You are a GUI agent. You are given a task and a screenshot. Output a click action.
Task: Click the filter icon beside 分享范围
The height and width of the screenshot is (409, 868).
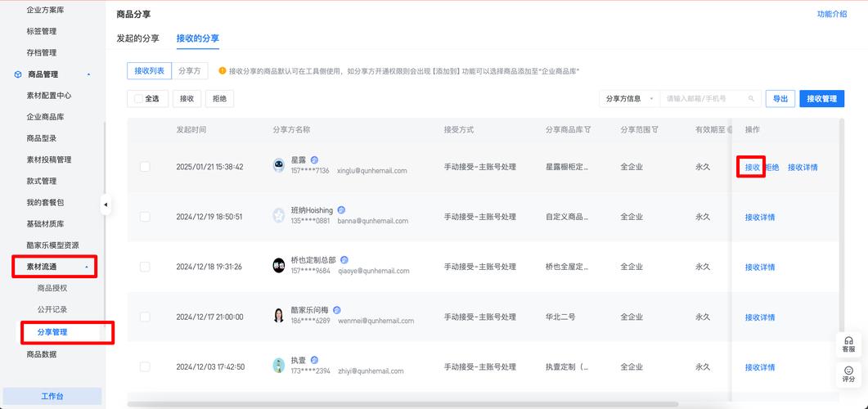click(654, 130)
